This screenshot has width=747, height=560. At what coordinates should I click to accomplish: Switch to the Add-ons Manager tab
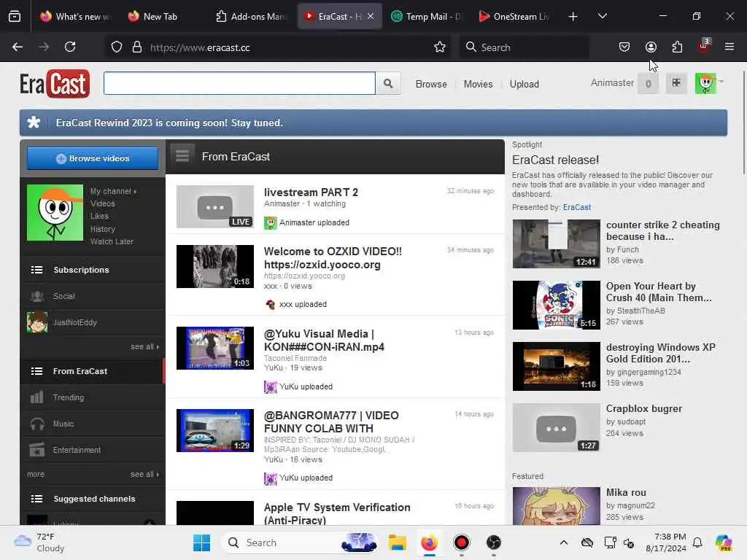point(252,17)
